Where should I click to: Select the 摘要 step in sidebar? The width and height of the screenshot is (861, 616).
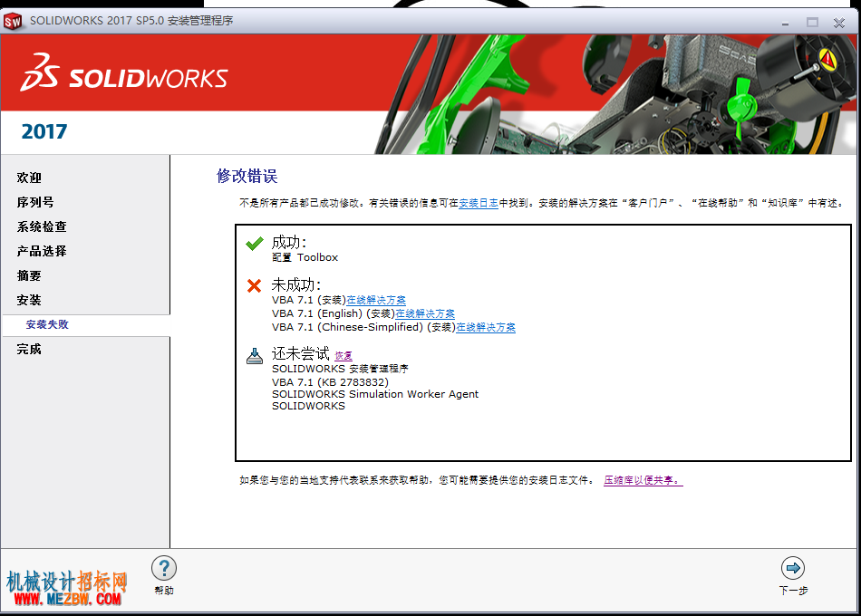pos(29,275)
